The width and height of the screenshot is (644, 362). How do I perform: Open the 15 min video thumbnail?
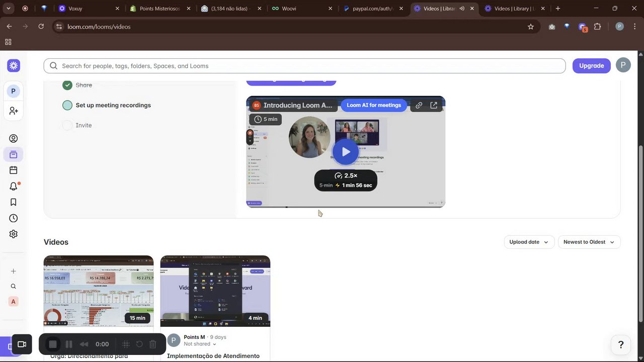(x=99, y=291)
